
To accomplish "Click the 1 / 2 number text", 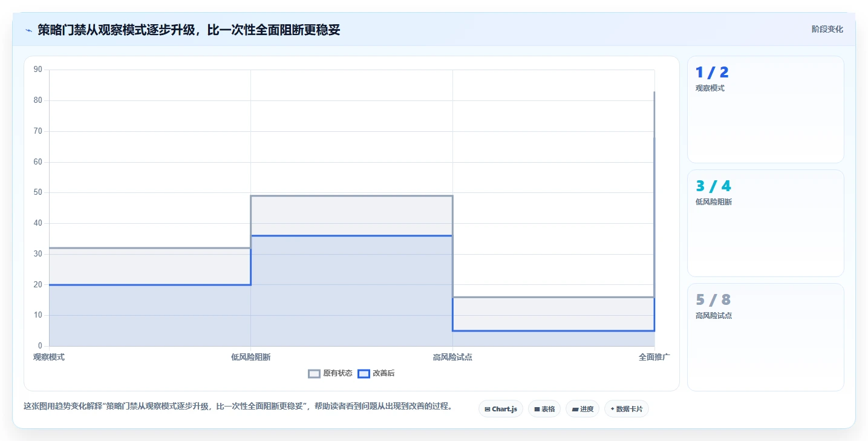I will (x=712, y=73).
